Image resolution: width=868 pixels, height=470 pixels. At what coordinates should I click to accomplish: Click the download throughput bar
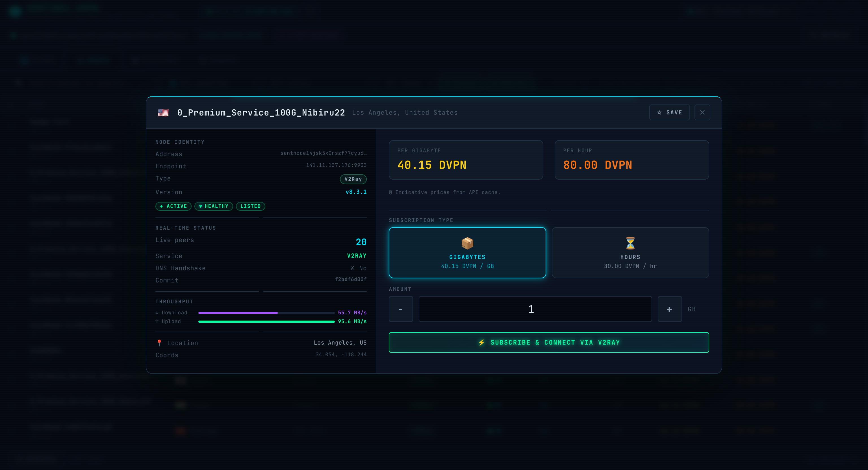(266, 313)
